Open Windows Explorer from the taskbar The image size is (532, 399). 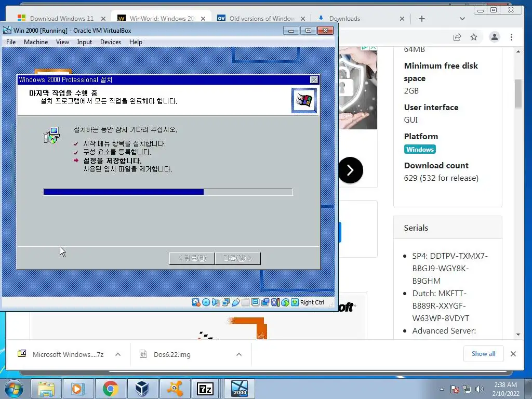(46, 389)
